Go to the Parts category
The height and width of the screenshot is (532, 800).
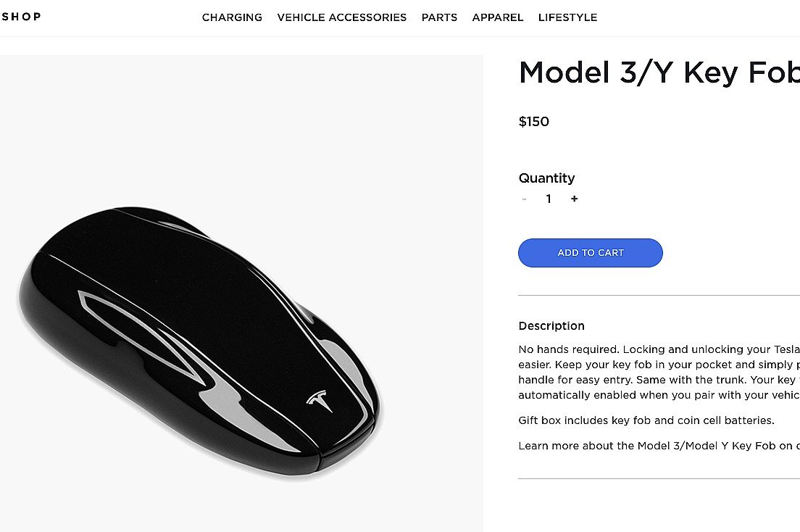tap(439, 17)
